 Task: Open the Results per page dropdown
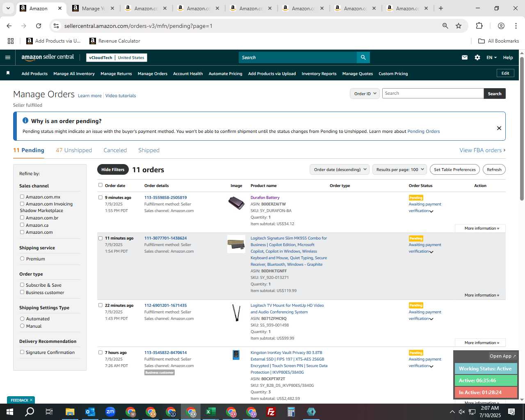[x=400, y=169]
